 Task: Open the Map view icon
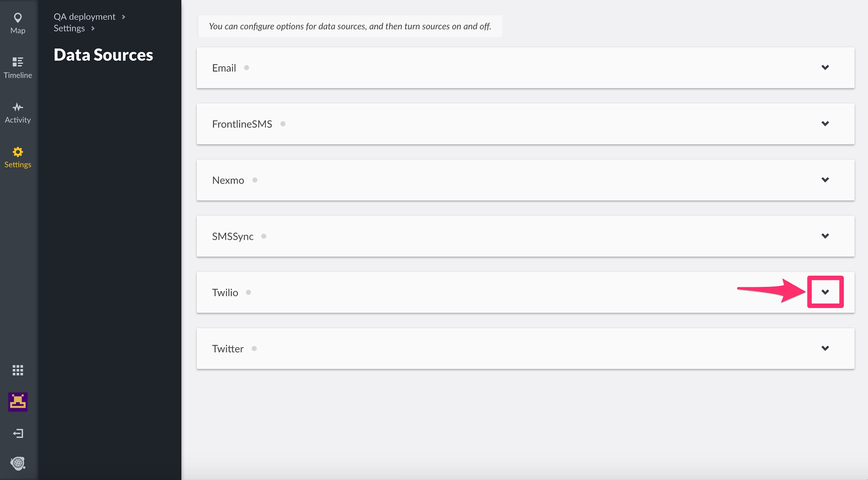click(x=18, y=18)
